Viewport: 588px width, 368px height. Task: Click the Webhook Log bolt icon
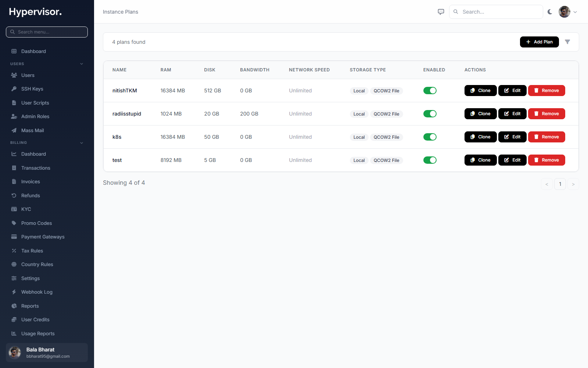point(14,292)
